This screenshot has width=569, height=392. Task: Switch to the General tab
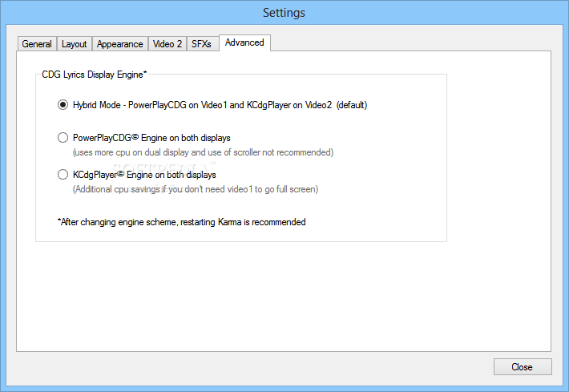(37, 44)
